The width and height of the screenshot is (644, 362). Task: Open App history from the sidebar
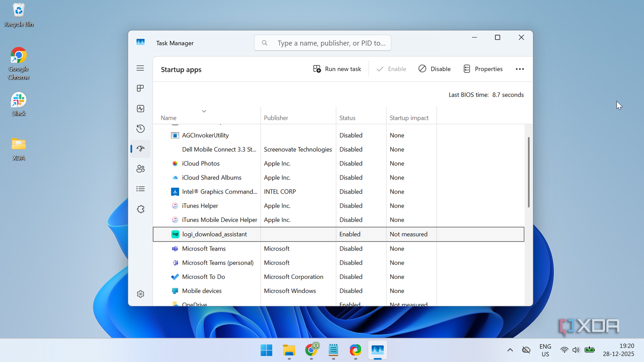point(141,128)
